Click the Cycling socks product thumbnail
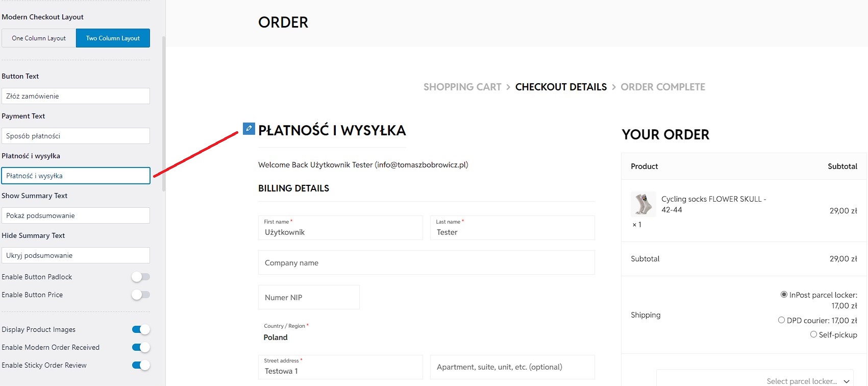Viewport: 868px width, 386px height. [x=643, y=204]
